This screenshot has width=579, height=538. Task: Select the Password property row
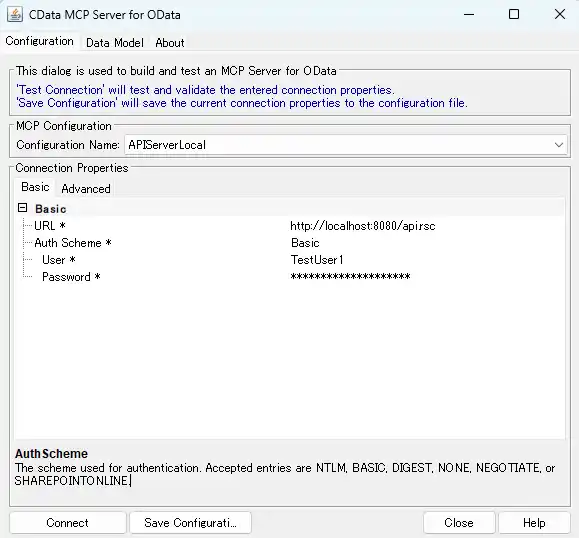coord(290,277)
